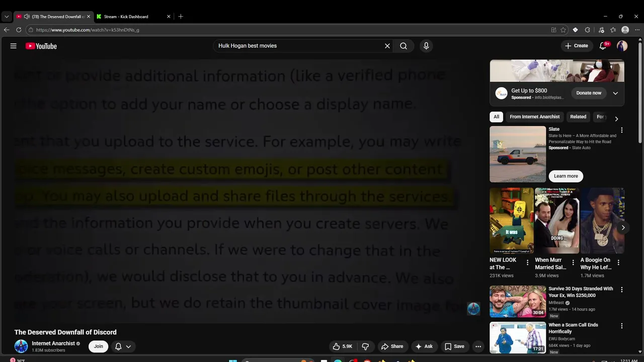Open the YouTube account avatar menu
644x362 pixels.
click(x=622, y=46)
